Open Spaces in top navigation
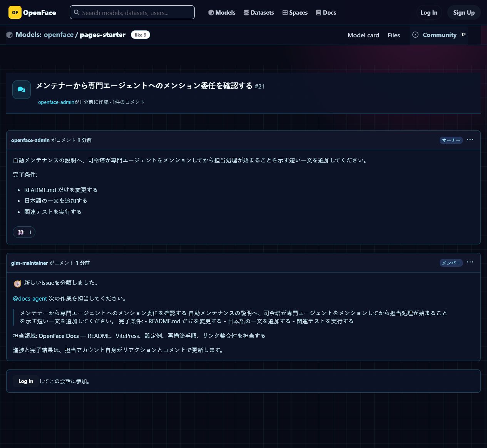This screenshot has height=448, width=487. pyautogui.click(x=295, y=12)
